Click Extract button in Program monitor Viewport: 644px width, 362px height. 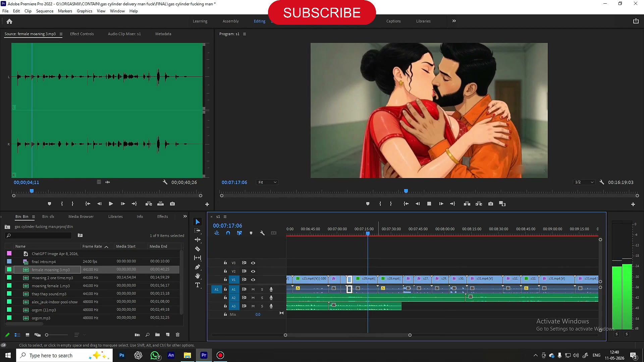[x=479, y=204]
